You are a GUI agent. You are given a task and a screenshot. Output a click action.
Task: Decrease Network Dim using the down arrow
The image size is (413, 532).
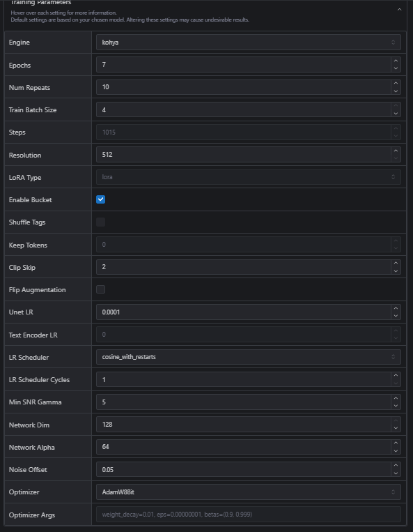click(396, 428)
